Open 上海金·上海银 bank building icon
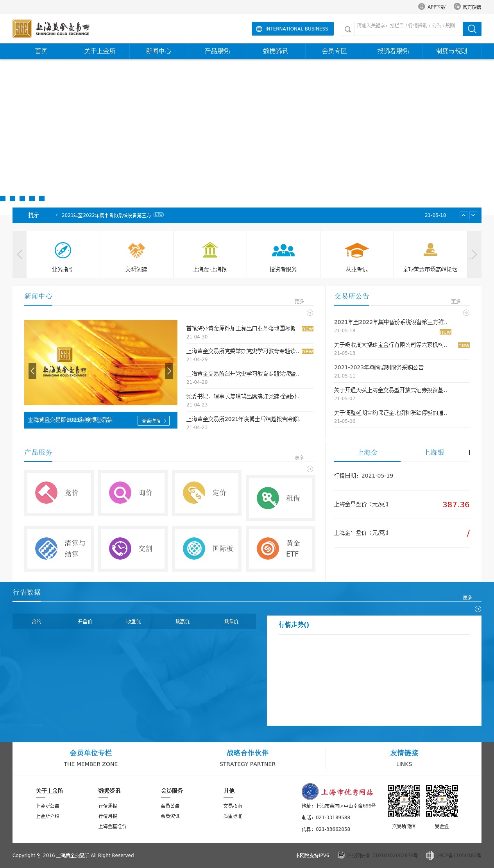 [210, 250]
